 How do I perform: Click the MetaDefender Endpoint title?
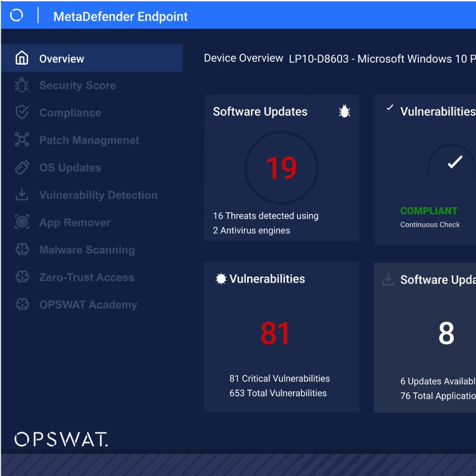point(120,16)
